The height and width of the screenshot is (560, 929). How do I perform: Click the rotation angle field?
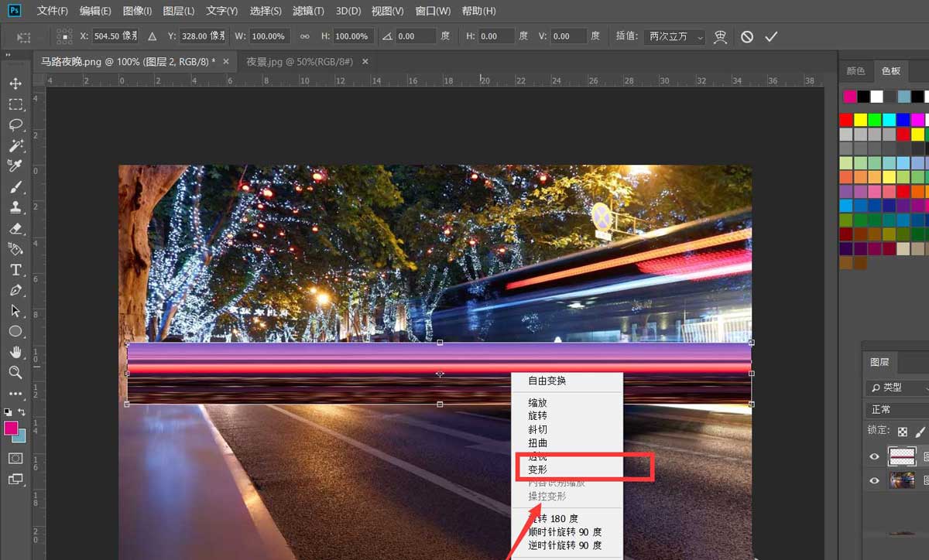click(x=417, y=36)
